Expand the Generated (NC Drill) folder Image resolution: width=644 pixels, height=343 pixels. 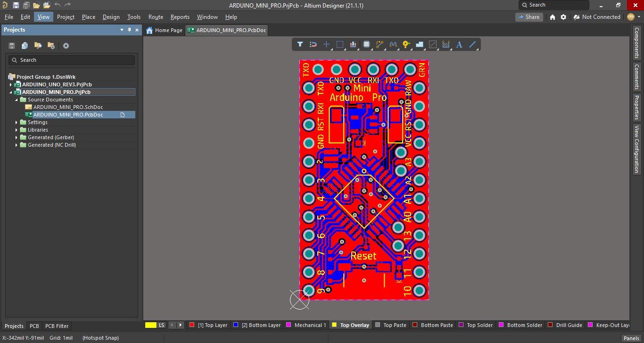click(17, 145)
